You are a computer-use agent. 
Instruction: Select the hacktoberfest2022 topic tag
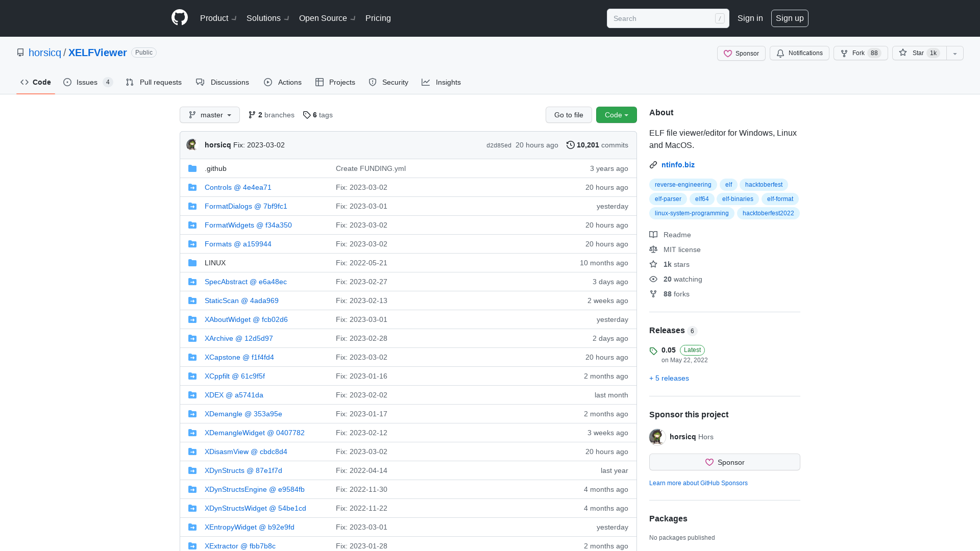coord(768,213)
